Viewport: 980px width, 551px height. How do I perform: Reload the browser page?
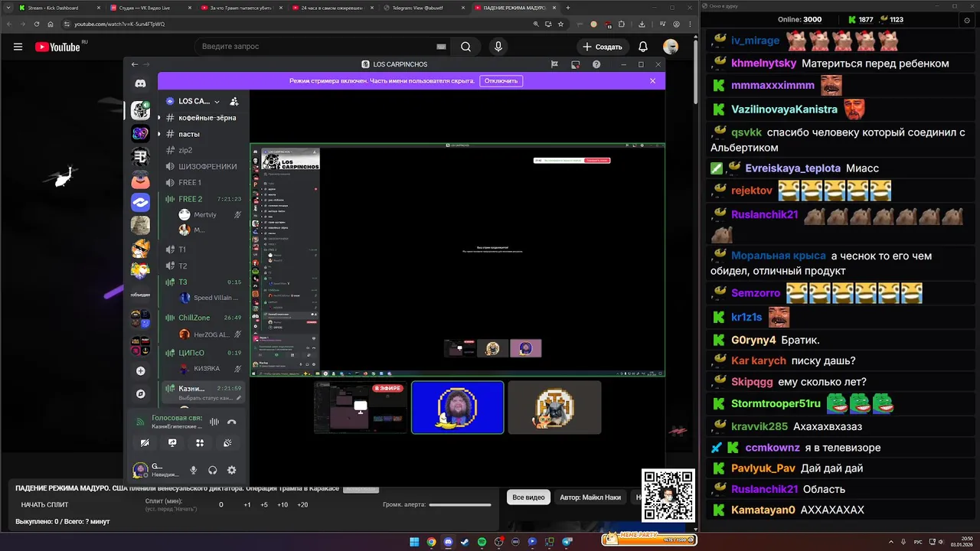click(37, 24)
